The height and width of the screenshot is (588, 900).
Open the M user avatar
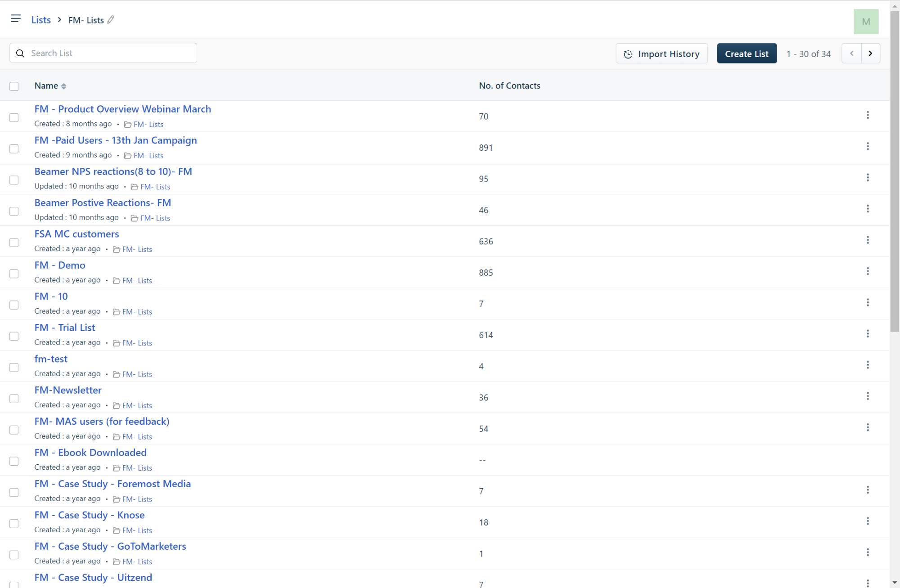click(866, 22)
